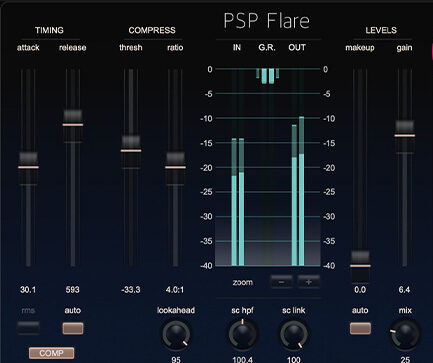Click the meter zoom minus button

(x=281, y=282)
